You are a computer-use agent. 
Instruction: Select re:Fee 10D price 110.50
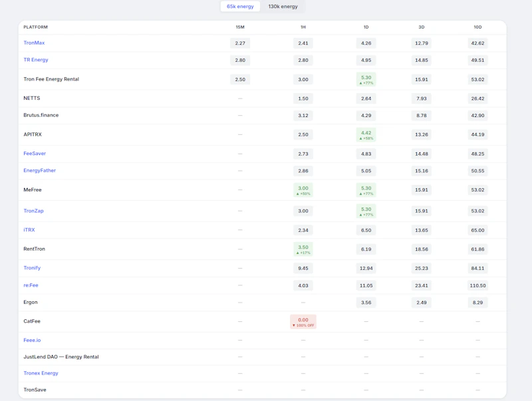tap(477, 285)
